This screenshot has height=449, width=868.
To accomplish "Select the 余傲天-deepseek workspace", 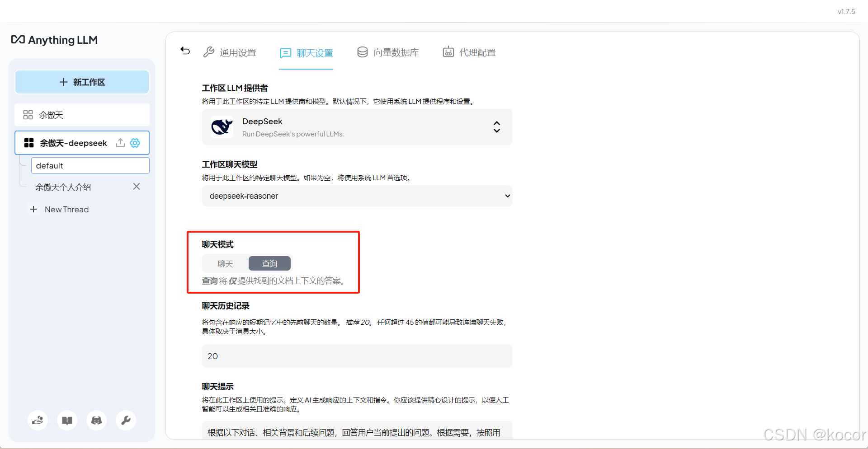I will [x=82, y=143].
